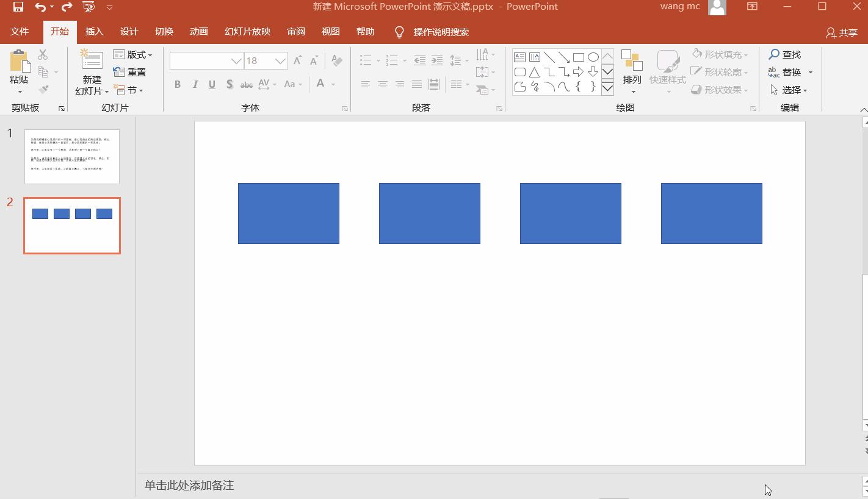Click the Paste clipboard icon
The height and width of the screenshot is (499, 868).
click(19, 61)
